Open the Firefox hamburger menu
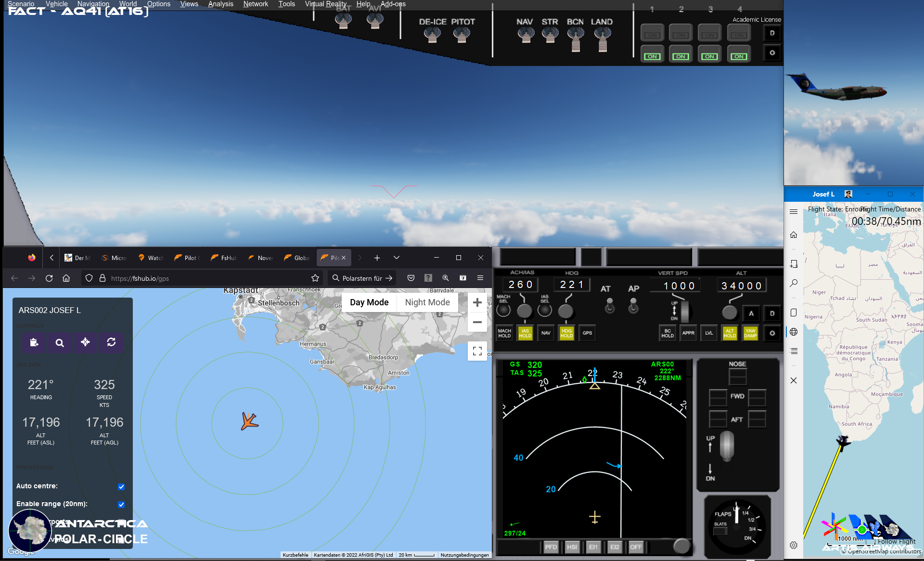The image size is (924, 561). click(x=480, y=278)
